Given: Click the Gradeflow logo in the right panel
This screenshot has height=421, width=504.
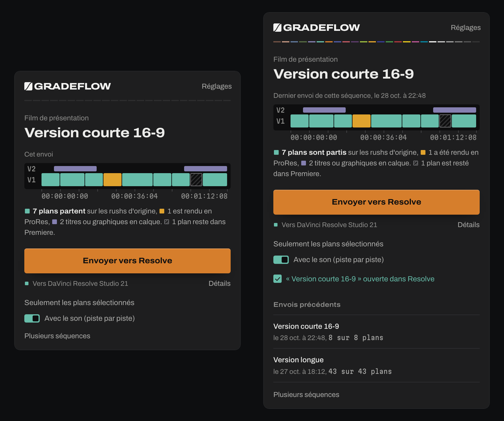Looking at the screenshot, I should pyautogui.click(x=317, y=28).
